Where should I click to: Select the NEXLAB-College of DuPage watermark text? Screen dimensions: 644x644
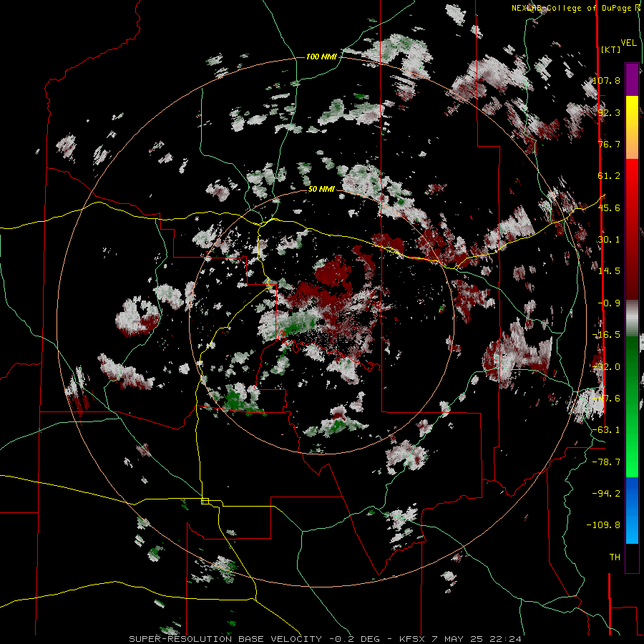pyautogui.click(x=575, y=8)
